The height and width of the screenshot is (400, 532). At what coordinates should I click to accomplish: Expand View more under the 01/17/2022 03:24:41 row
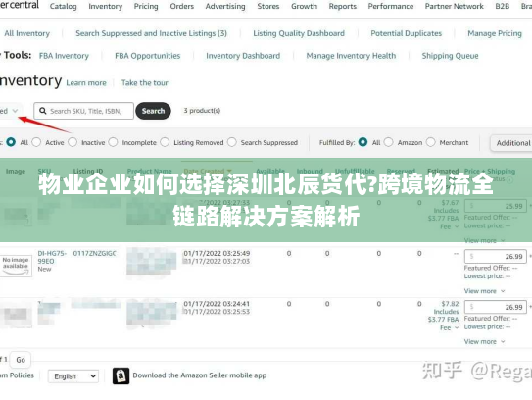[484, 341]
